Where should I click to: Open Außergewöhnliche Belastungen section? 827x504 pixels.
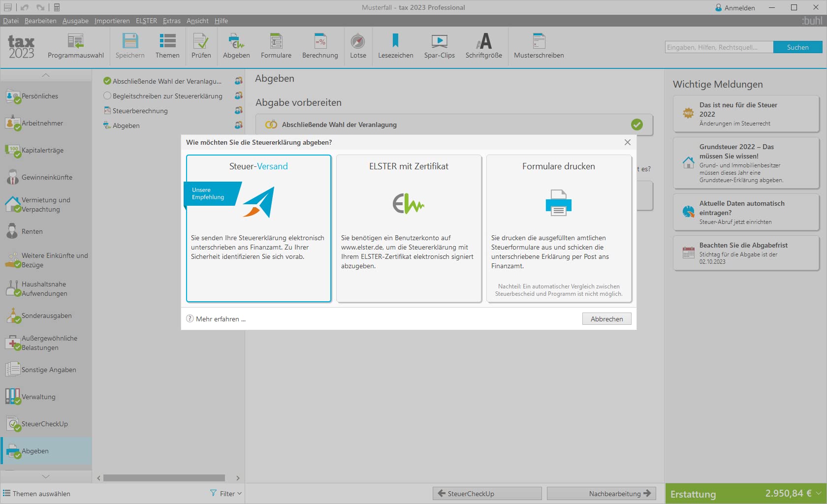point(46,343)
